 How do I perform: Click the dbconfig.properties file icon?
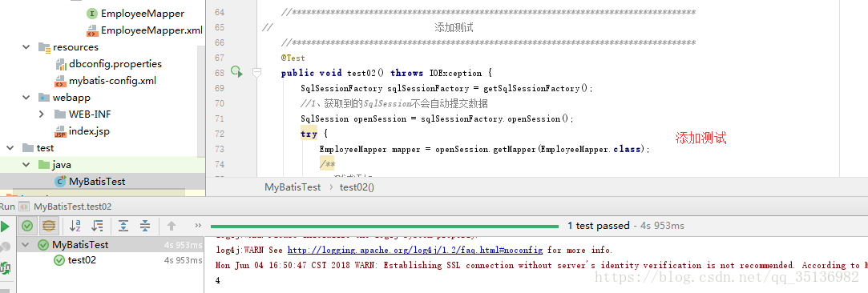coord(60,64)
